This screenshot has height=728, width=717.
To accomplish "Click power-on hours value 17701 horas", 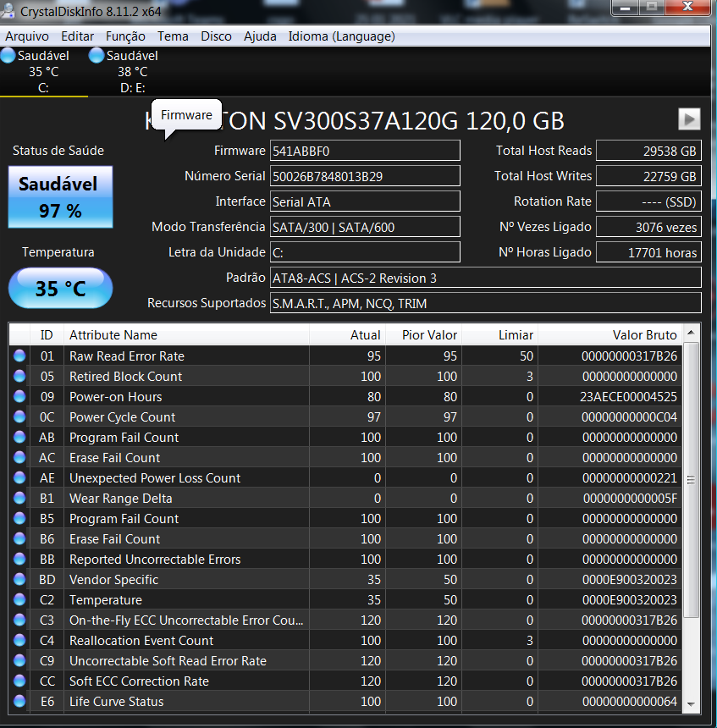I will [648, 252].
